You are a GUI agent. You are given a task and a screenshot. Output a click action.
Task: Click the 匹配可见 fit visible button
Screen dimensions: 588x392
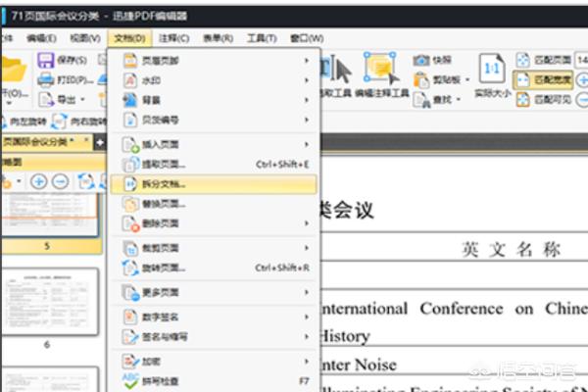tap(544, 99)
